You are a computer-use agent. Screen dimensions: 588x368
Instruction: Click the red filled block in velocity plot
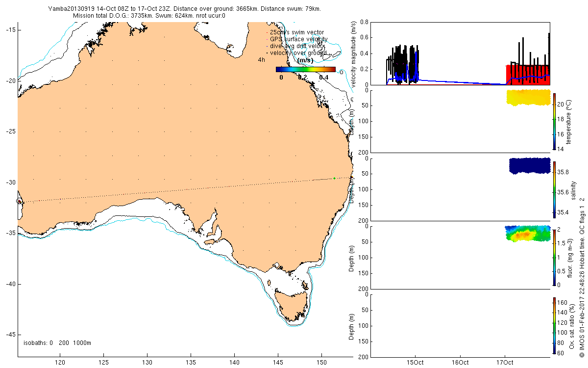pos(527,75)
